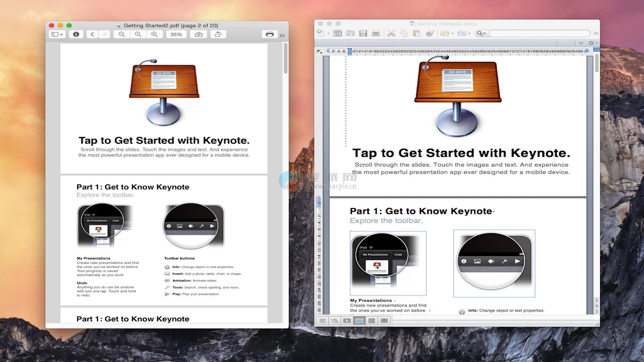Switch to Outline view in Word
The width and height of the screenshot is (644, 362).
(334, 321)
